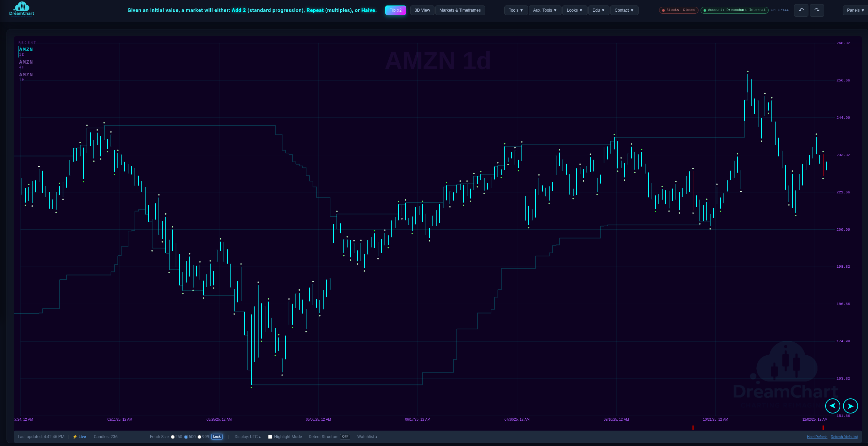Select recent AMZN 1D chart
868x446 pixels.
click(26, 52)
